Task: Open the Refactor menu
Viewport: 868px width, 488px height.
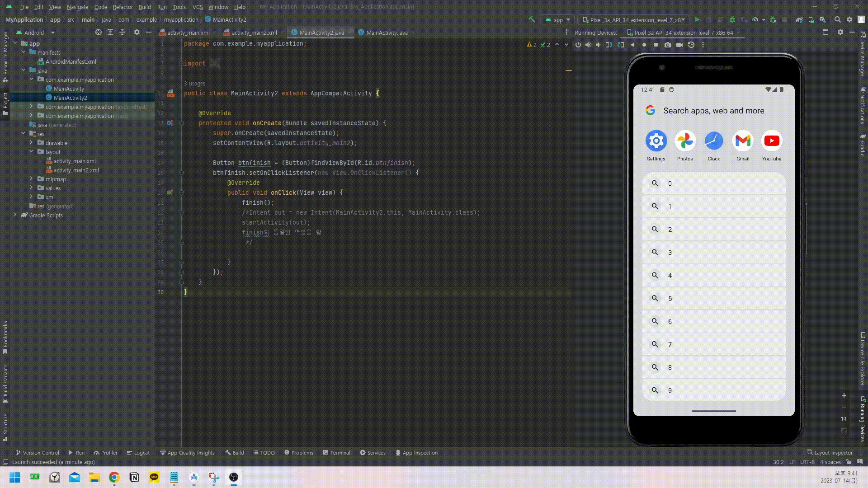Action: [123, 7]
